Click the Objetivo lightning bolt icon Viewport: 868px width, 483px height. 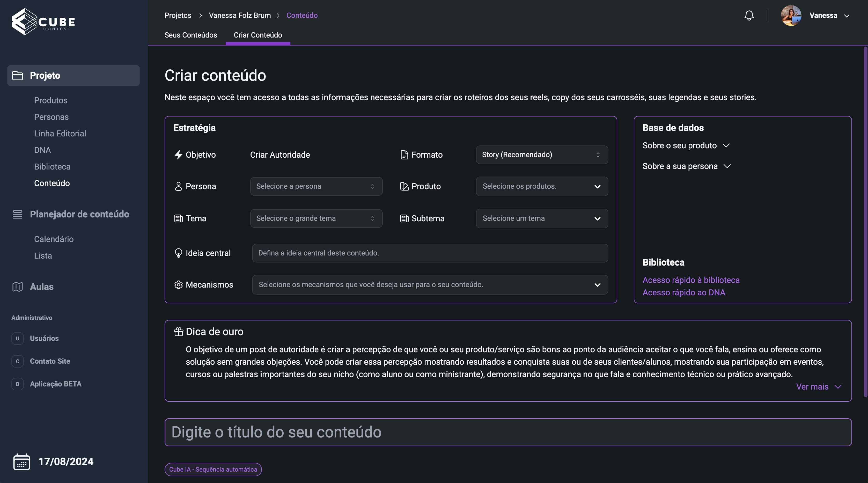click(x=178, y=155)
